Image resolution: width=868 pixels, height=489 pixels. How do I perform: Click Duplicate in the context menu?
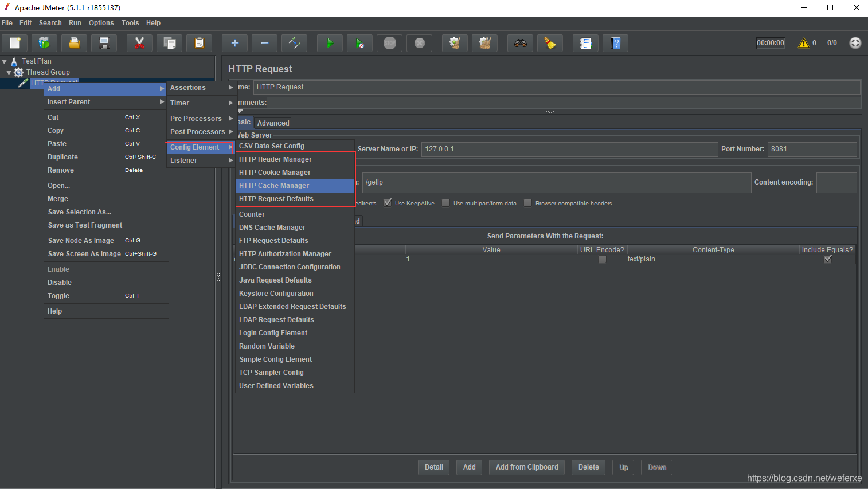105,157
